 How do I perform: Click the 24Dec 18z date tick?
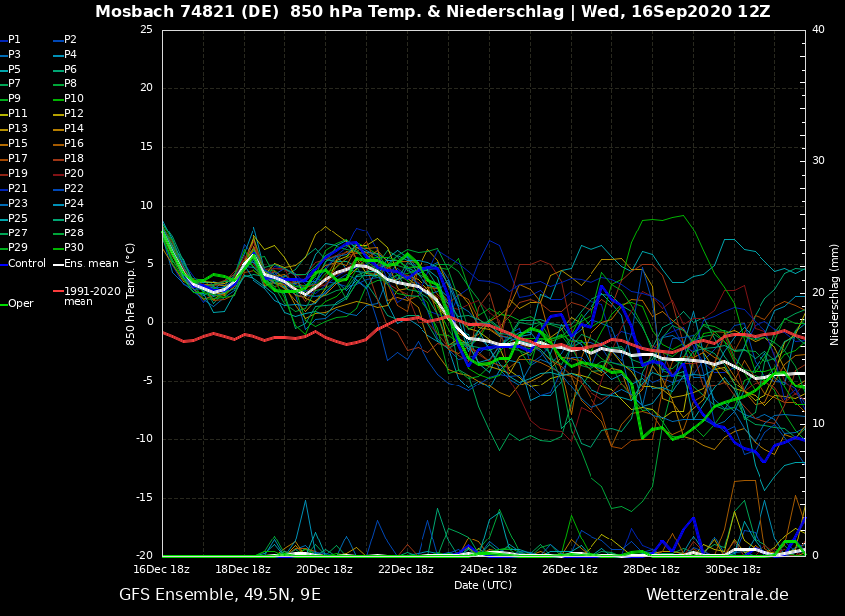click(x=488, y=570)
